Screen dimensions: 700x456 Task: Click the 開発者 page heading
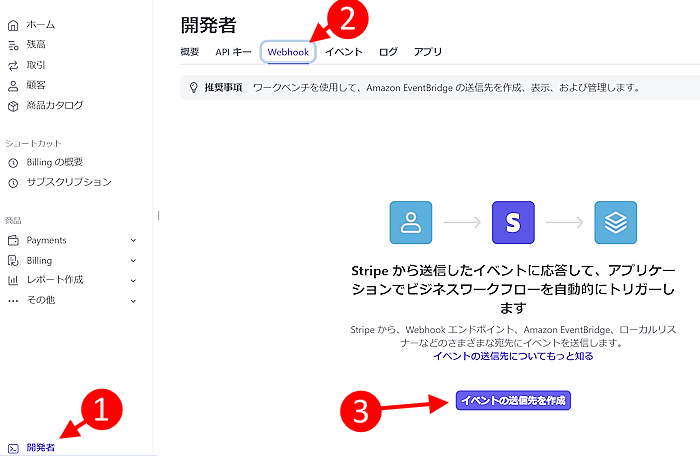tap(208, 25)
